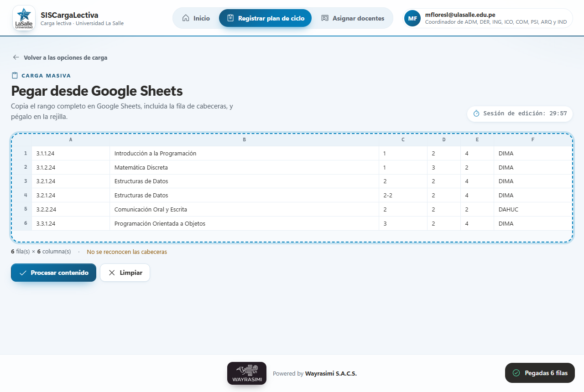Image resolution: width=584 pixels, height=392 pixels.
Task: Select row number 1 in the grid
Action: [x=22, y=154]
